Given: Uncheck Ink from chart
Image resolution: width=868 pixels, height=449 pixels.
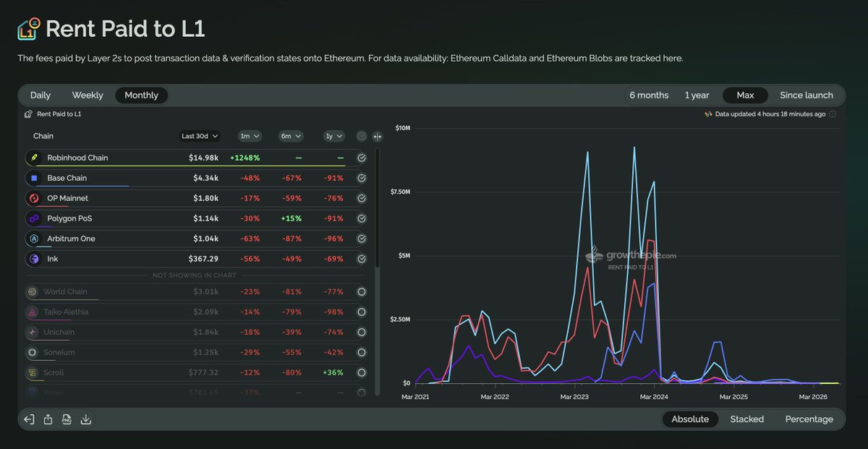Looking at the screenshot, I should point(362,259).
